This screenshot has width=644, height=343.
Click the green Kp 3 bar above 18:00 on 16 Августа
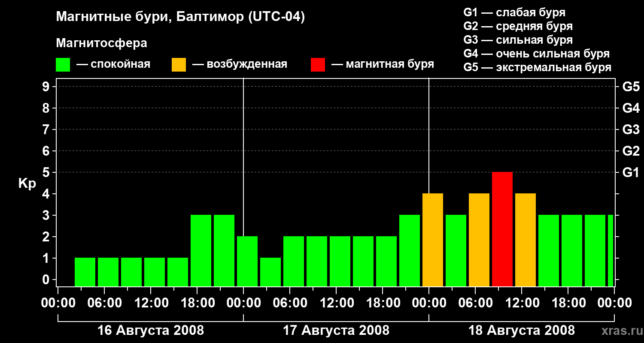tap(201, 250)
